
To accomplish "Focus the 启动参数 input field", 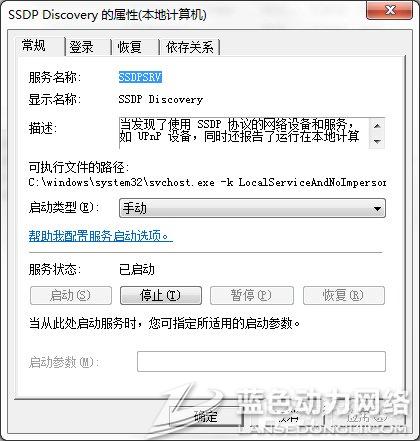I will (x=261, y=361).
